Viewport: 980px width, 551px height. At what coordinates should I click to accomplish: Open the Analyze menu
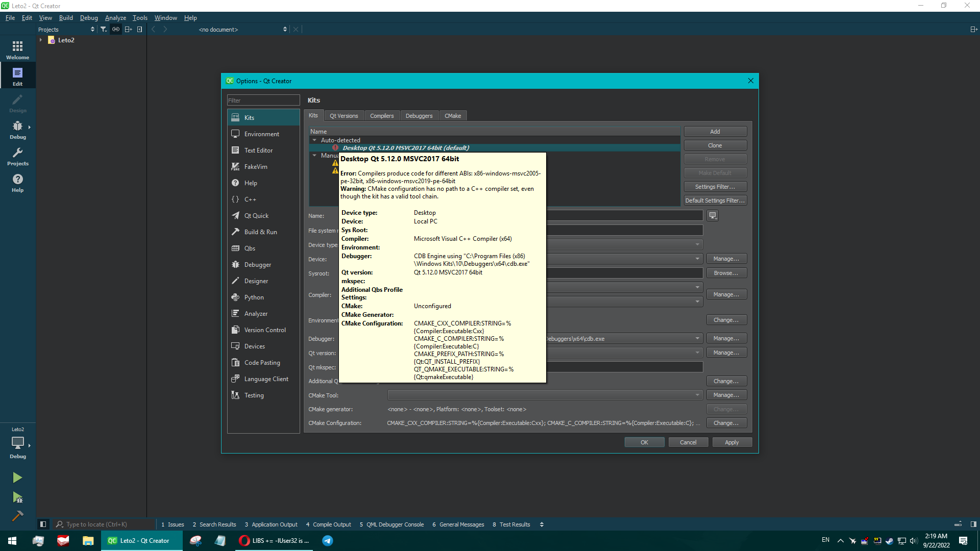click(115, 18)
